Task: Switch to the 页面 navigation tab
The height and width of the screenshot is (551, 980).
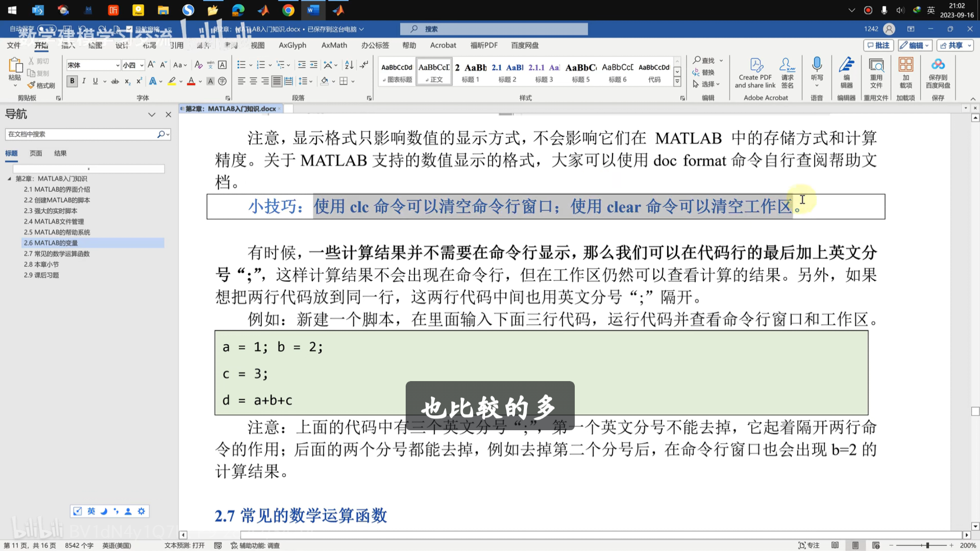Action: click(x=36, y=153)
